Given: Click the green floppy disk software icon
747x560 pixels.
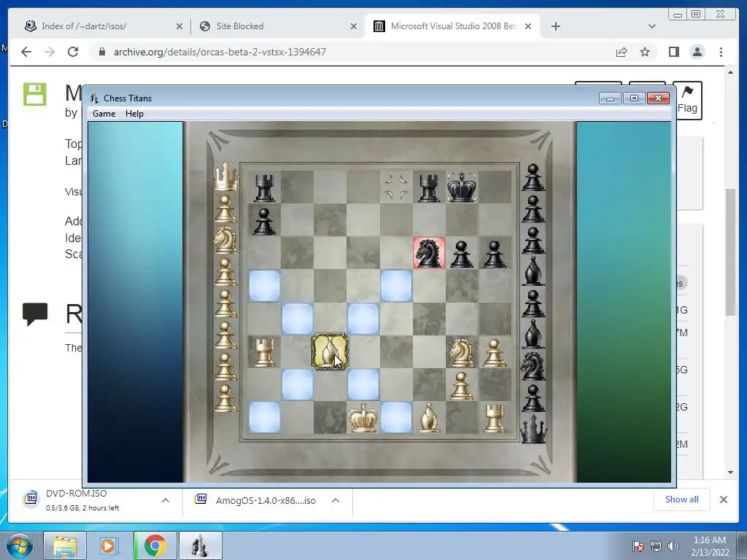Looking at the screenshot, I should (x=35, y=94).
